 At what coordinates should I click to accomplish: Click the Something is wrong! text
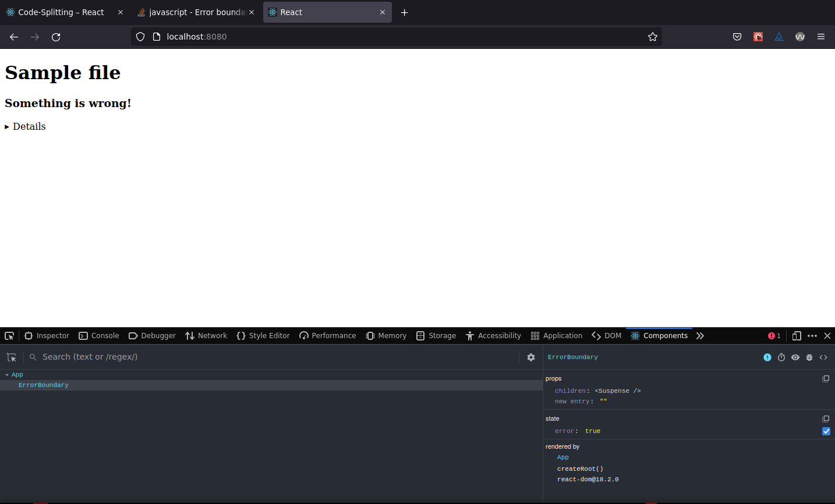point(68,103)
